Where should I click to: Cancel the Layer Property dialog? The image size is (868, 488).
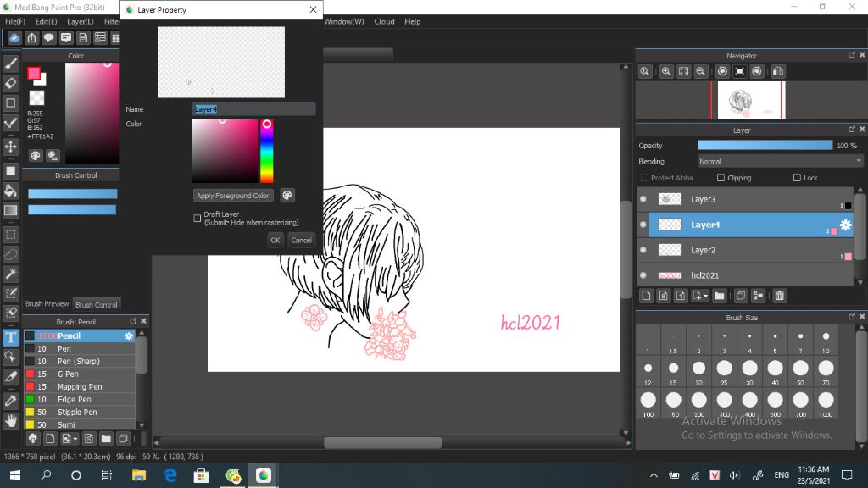click(x=301, y=240)
